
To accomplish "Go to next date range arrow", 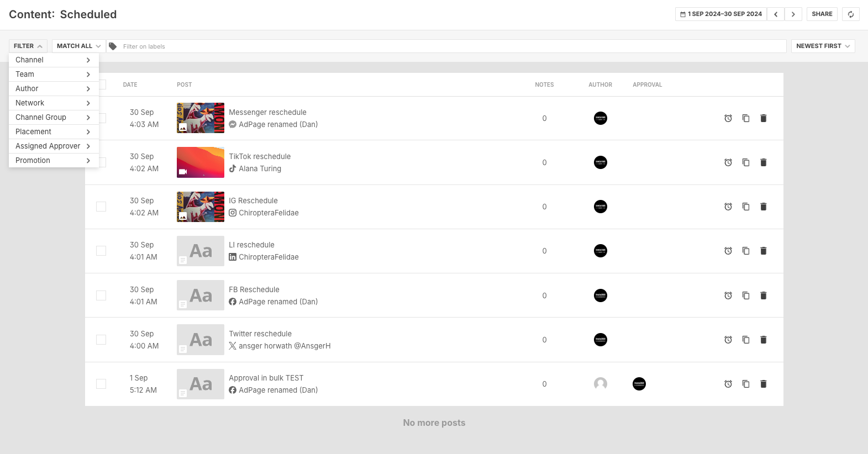I will (793, 14).
